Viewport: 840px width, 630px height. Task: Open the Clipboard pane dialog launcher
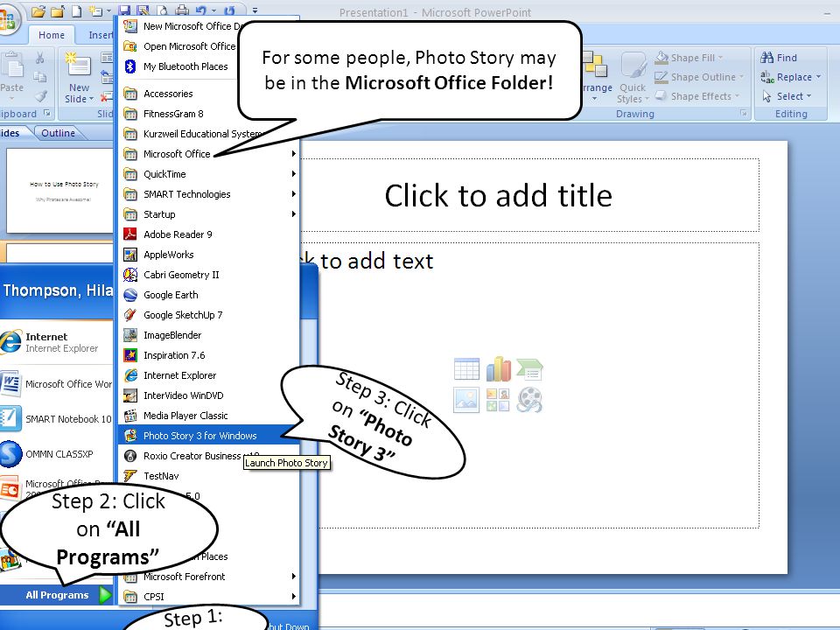point(47,113)
